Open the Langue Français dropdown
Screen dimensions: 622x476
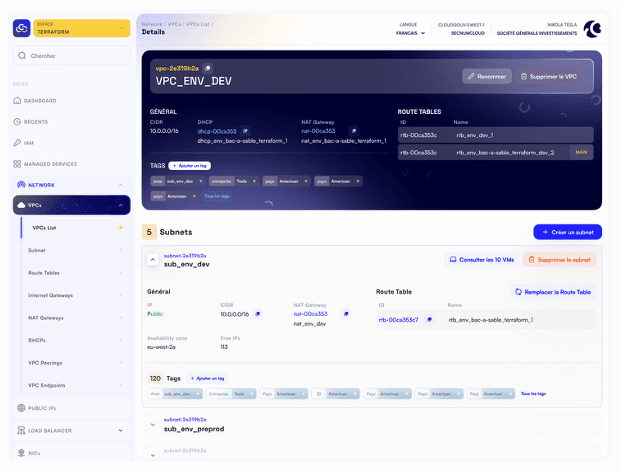coord(410,33)
